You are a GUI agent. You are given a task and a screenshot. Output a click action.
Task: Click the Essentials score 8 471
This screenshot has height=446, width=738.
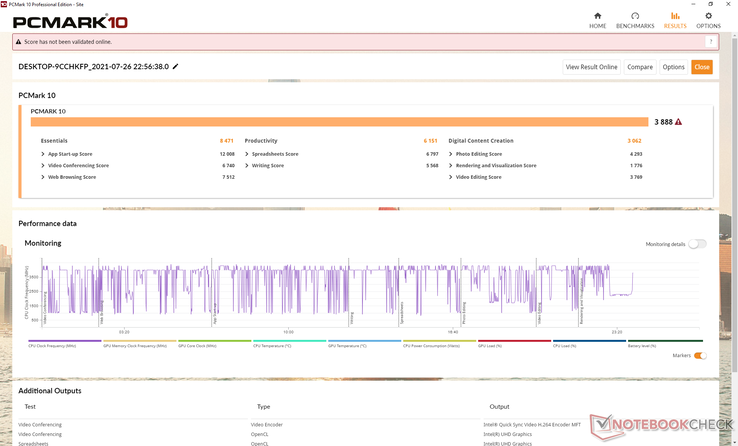pos(226,141)
